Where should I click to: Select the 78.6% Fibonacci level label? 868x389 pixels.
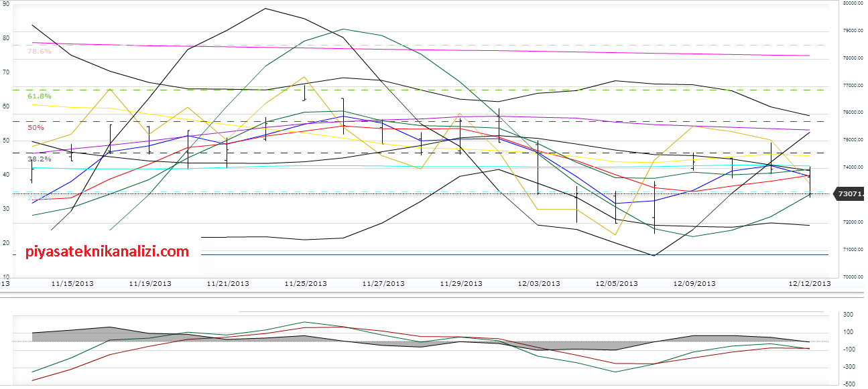(39, 52)
